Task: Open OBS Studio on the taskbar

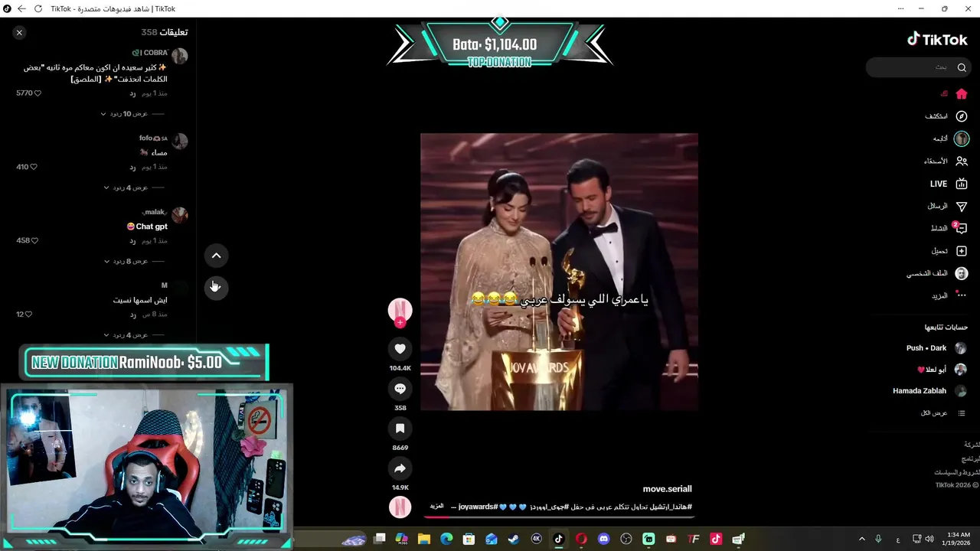Action: pyautogui.click(x=626, y=540)
